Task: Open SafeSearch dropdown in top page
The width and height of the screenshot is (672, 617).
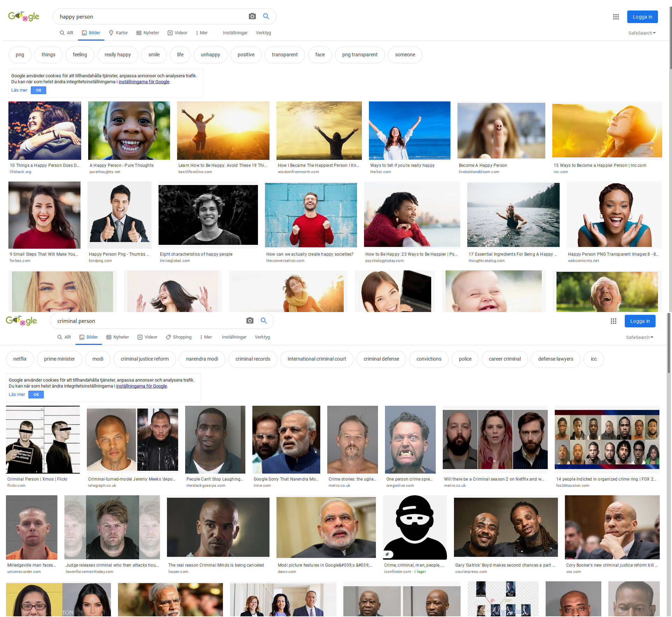Action: [x=642, y=33]
